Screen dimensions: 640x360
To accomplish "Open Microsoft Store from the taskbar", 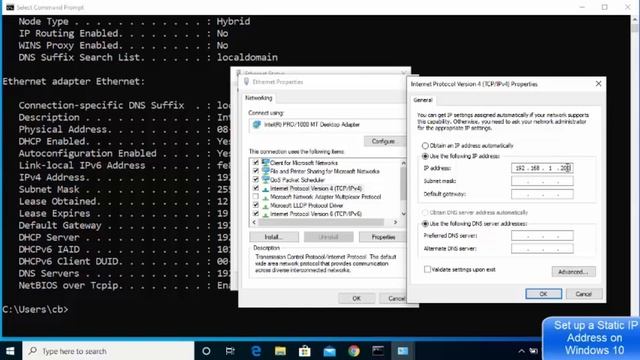I will (305, 351).
